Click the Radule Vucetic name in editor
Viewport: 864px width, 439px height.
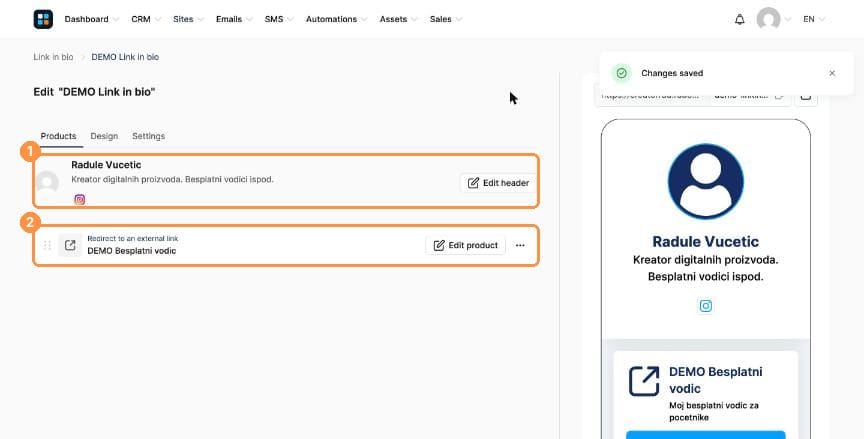coord(106,165)
